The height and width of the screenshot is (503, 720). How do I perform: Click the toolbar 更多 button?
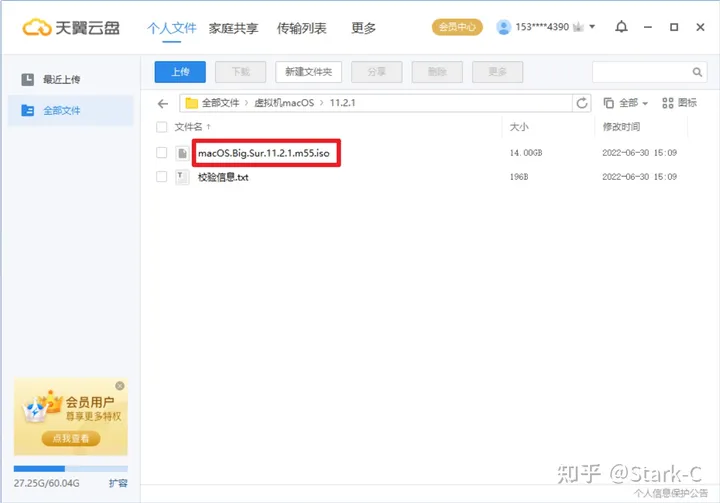click(x=497, y=72)
